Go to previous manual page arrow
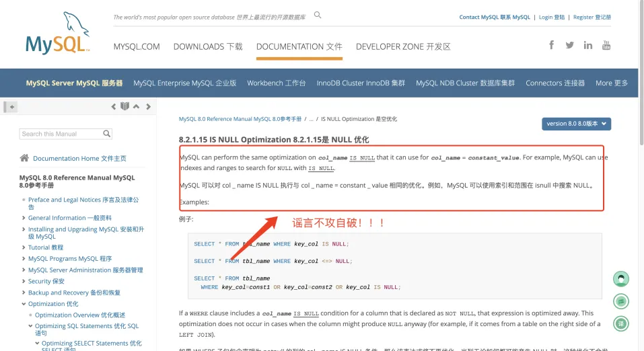The image size is (644, 351). pos(113,107)
